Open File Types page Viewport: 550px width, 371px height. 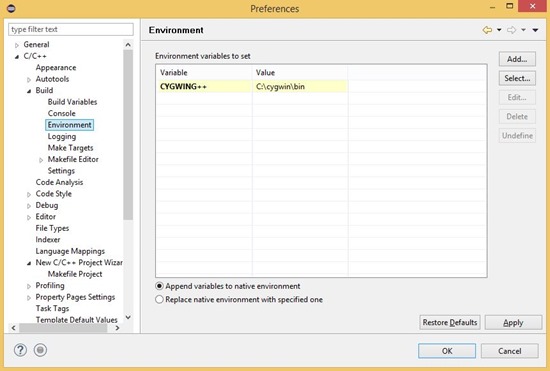52,228
